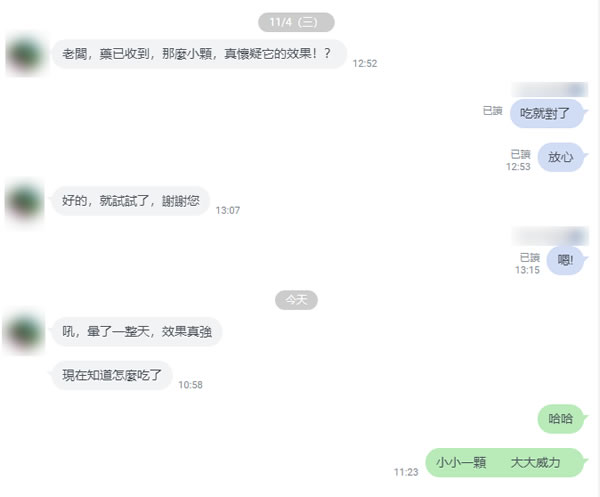Viewport: 600px width, 497px height.
Task: Click the green 小小一顆 大大威力 bubble
Action: pos(506,463)
